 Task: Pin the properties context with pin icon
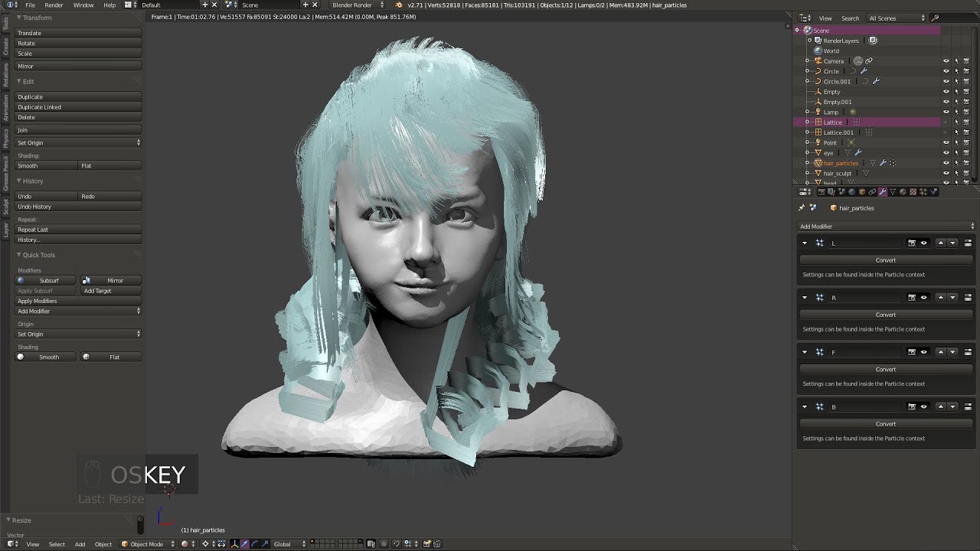point(802,208)
